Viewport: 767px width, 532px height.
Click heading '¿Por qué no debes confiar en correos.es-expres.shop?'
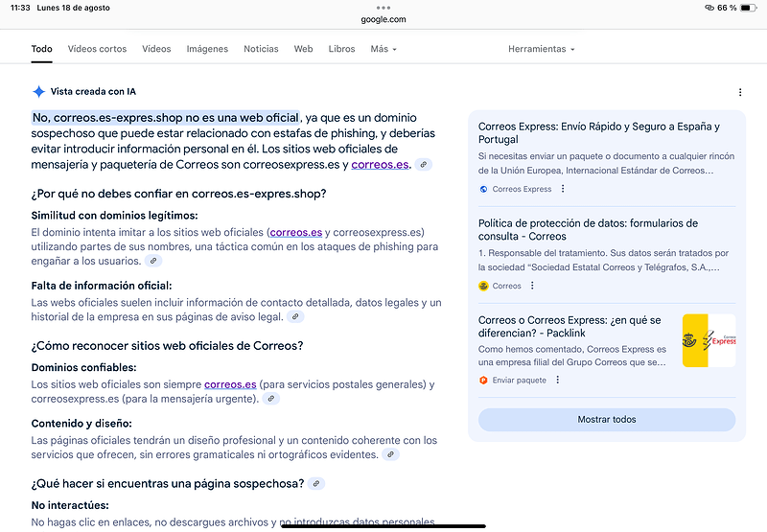[178, 194]
